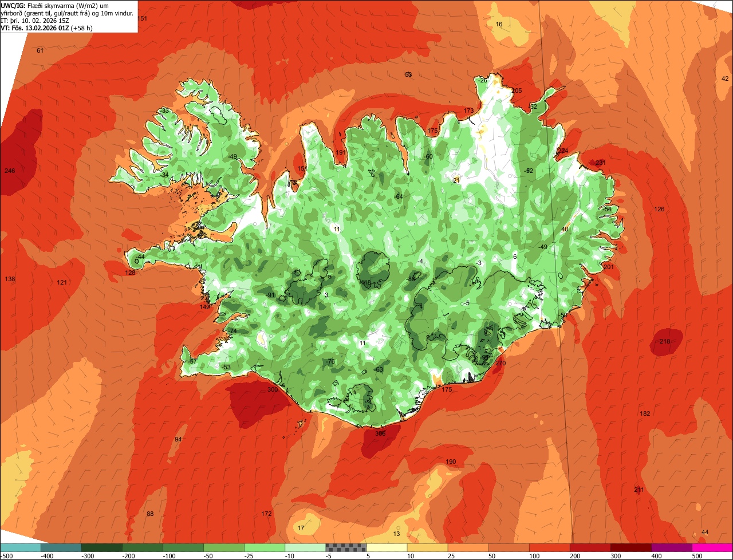Click the map value 366 off the south coast
The image size is (733, 560).
tap(380, 433)
